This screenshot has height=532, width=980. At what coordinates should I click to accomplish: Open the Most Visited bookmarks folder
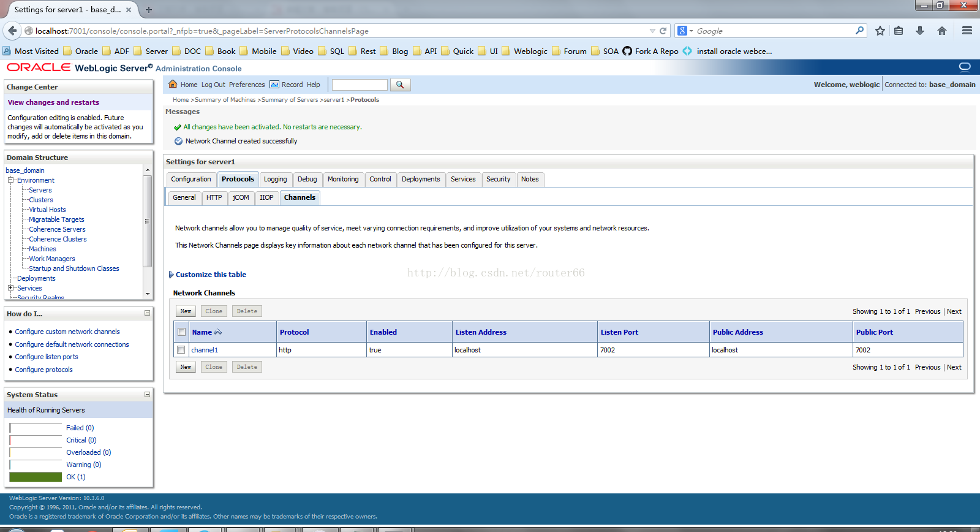click(31, 51)
